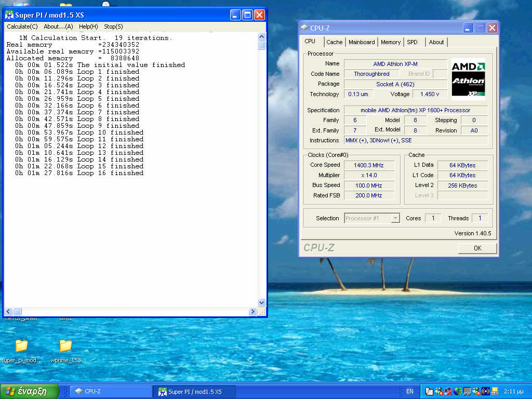Switch to the Cache tab
This screenshot has height=399, width=532.
click(x=334, y=42)
